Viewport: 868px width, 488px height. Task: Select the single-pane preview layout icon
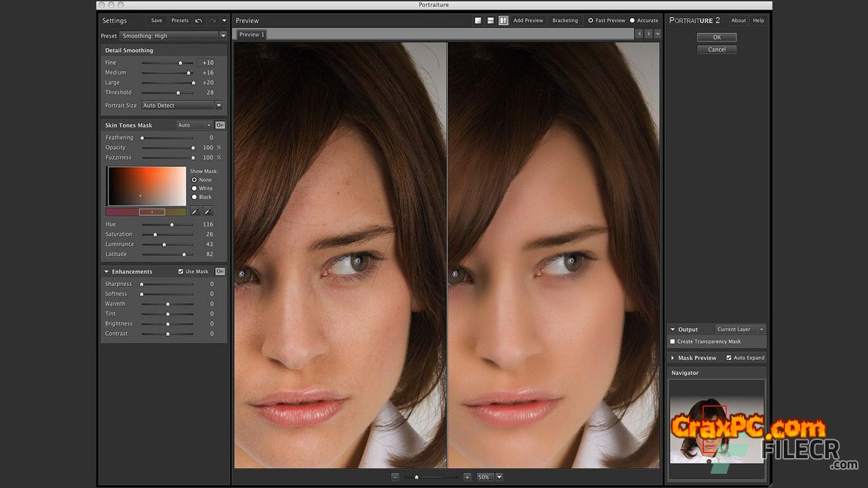tap(477, 20)
